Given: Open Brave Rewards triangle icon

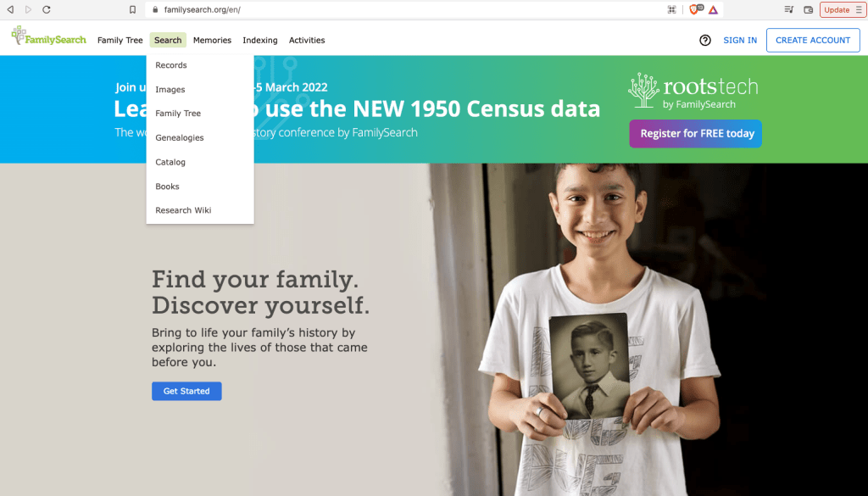Looking at the screenshot, I should point(713,9).
